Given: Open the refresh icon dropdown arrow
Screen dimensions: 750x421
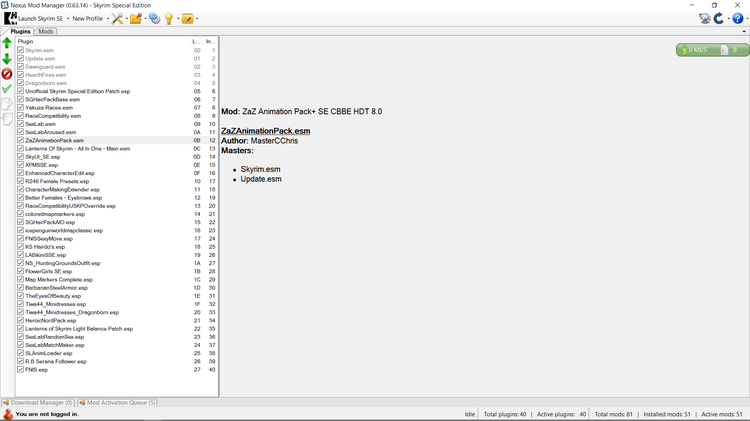Looking at the screenshot, I should 728,19.
